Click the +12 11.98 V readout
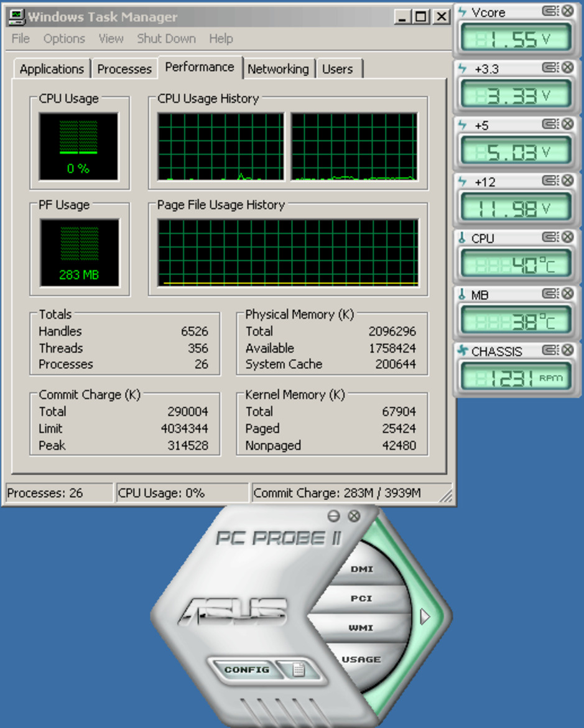 (516, 208)
